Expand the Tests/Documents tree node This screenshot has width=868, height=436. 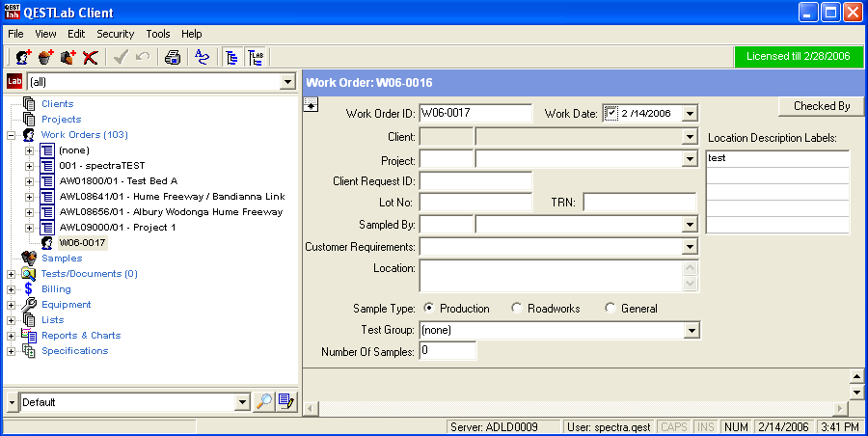click(x=12, y=274)
